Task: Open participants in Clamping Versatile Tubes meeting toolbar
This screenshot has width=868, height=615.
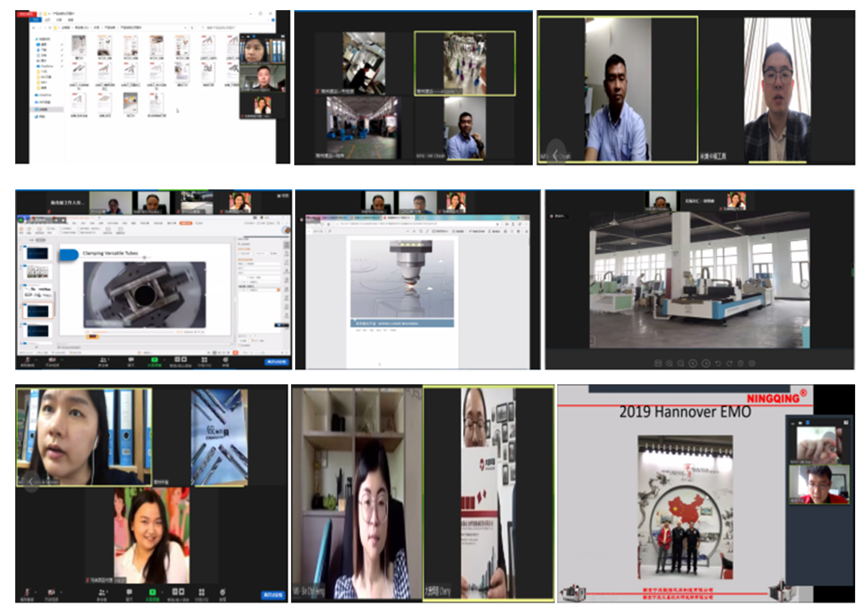Action: click(x=103, y=360)
